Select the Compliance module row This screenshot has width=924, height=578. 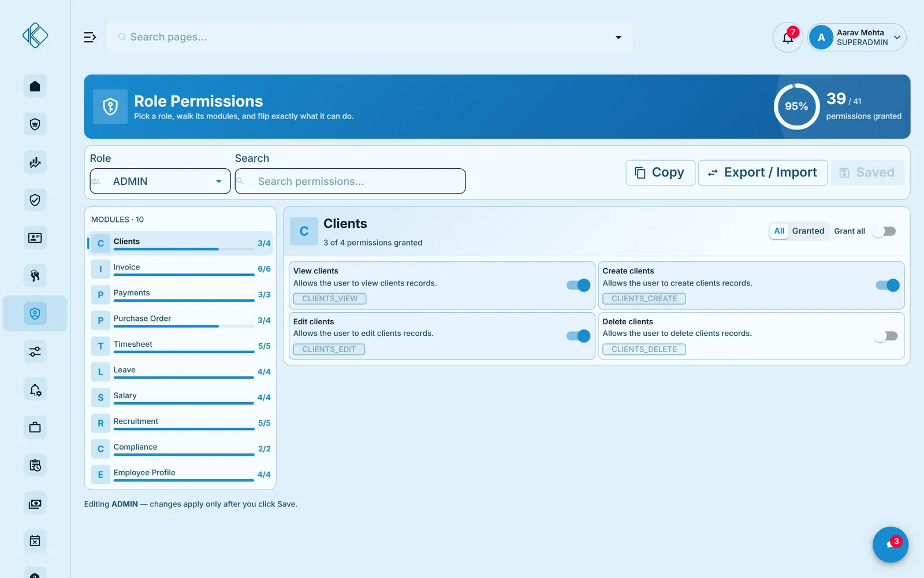[x=180, y=449]
